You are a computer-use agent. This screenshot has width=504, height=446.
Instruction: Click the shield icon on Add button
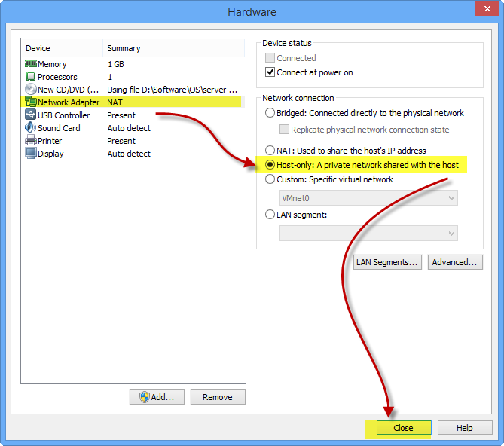pyautogui.click(x=145, y=397)
